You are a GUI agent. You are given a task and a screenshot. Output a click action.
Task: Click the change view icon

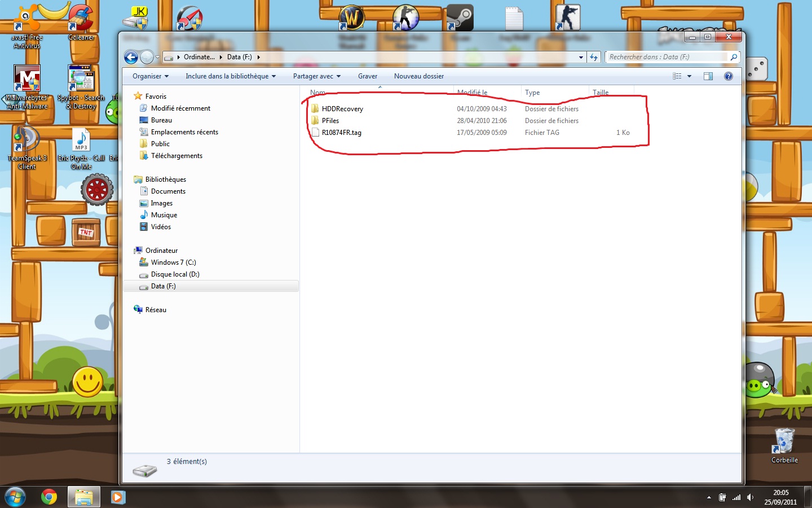[677, 76]
